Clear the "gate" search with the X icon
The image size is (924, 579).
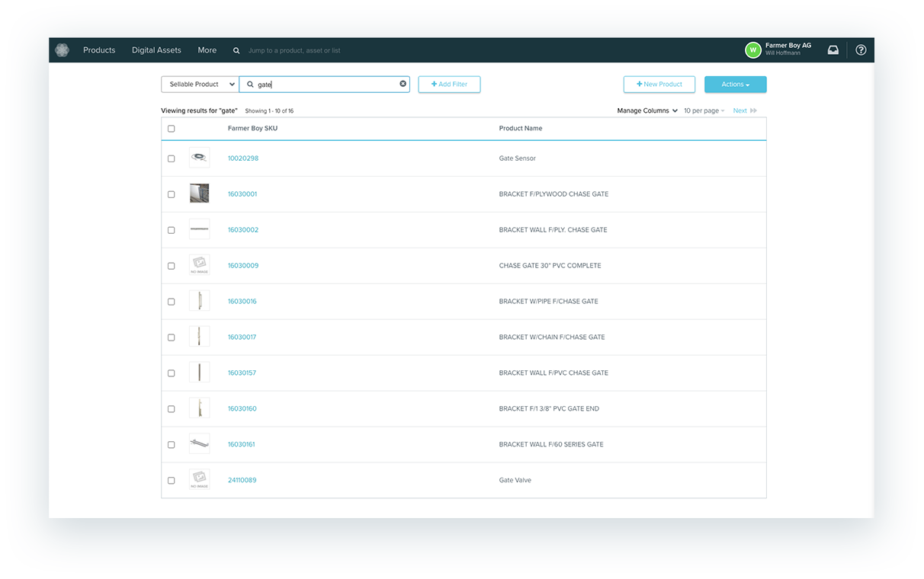point(403,84)
